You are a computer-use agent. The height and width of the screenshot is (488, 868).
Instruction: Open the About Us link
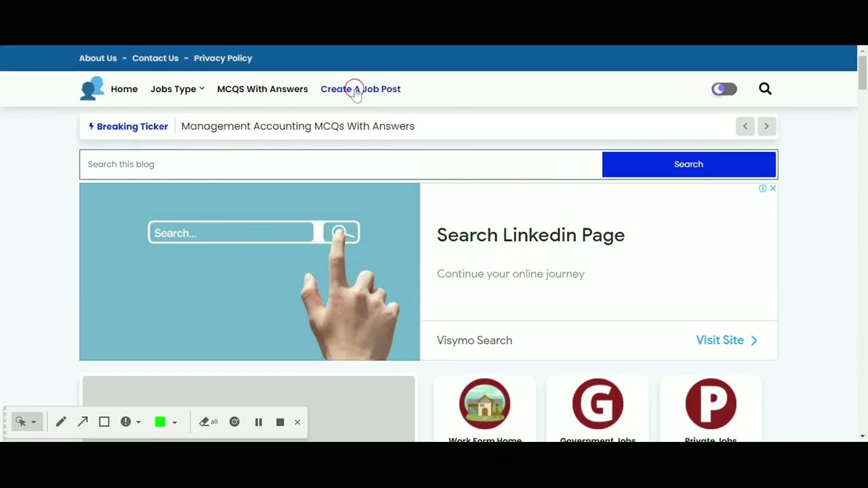(98, 58)
